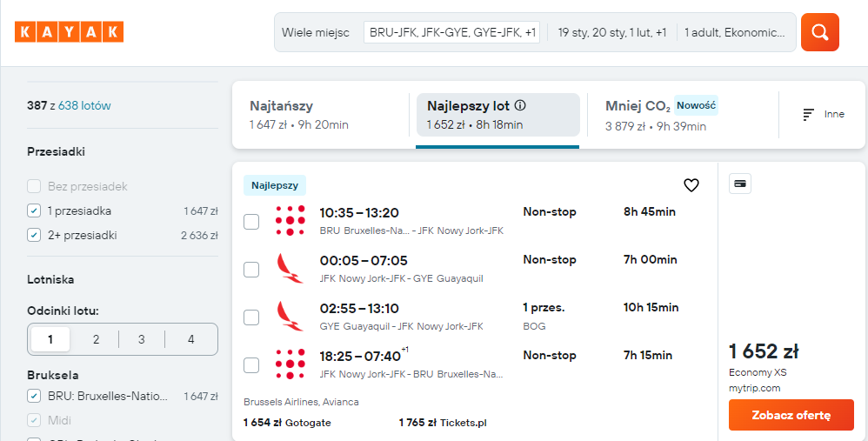Click the Lotniska filter heading

[50, 279]
